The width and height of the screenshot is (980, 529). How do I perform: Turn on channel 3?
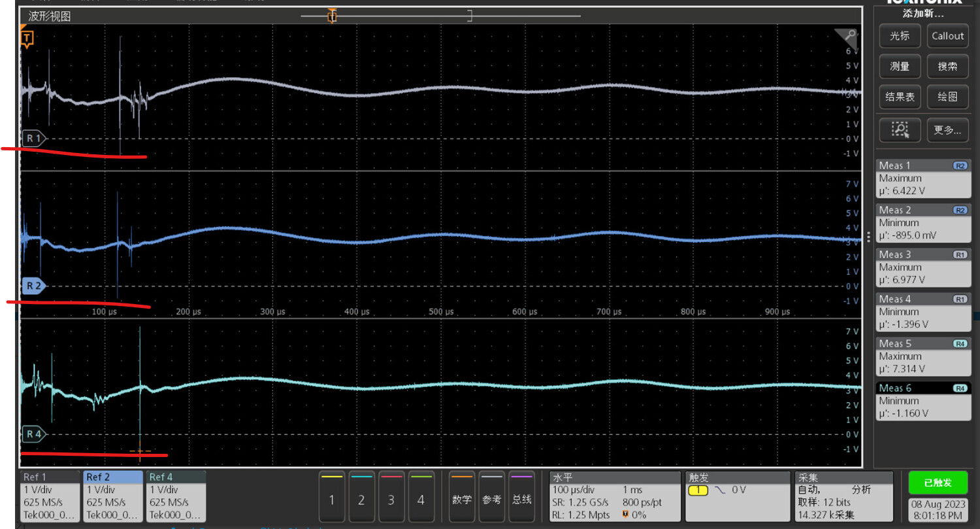(391, 498)
